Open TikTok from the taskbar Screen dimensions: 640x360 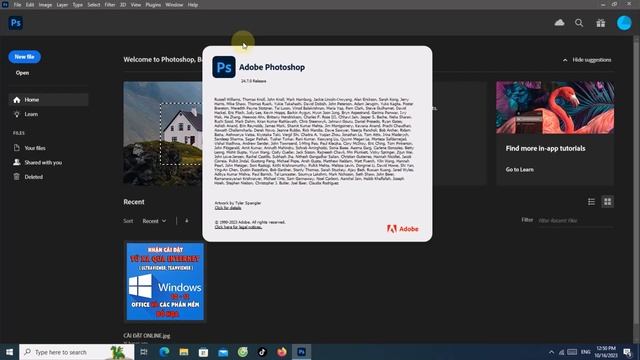click(262, 352)
